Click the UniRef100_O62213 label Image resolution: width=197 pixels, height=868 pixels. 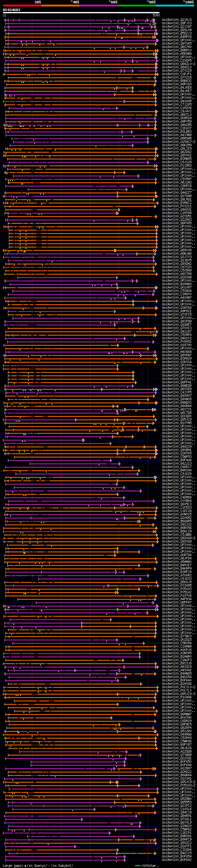(177, 463)
